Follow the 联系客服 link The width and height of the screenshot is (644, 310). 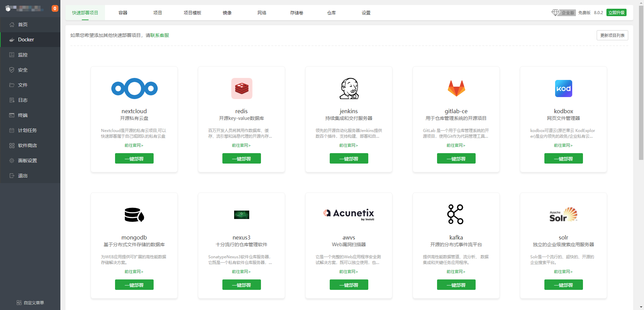tap(160, 35)
